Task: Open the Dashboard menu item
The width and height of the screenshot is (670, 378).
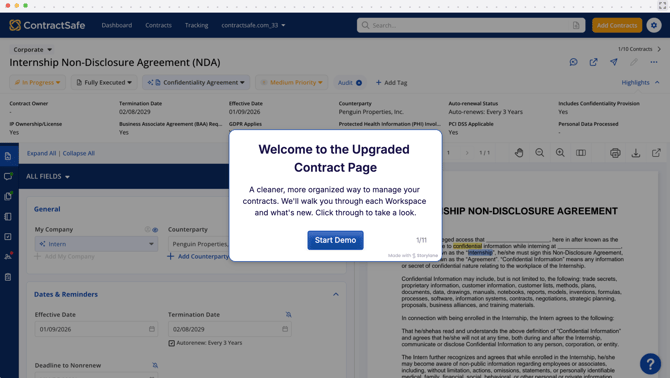Action: [117, 25]
